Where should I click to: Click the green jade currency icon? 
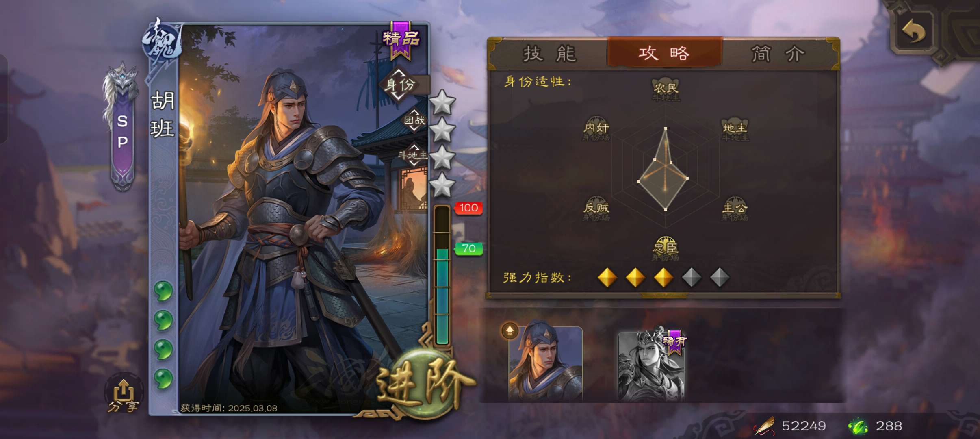(x=858, y=426)
